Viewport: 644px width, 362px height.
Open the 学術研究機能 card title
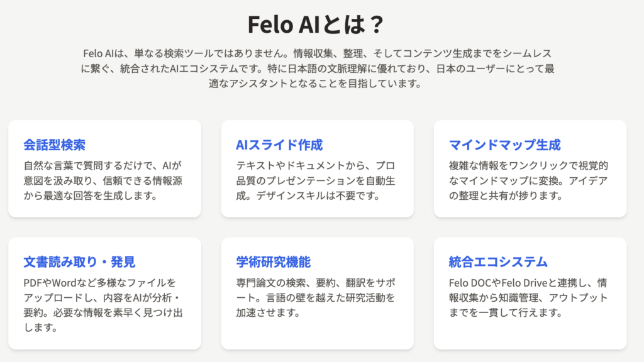click(273, 262)
